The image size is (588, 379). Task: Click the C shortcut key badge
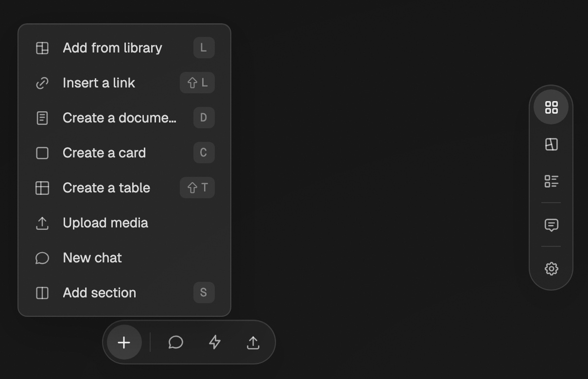(204, 153)
